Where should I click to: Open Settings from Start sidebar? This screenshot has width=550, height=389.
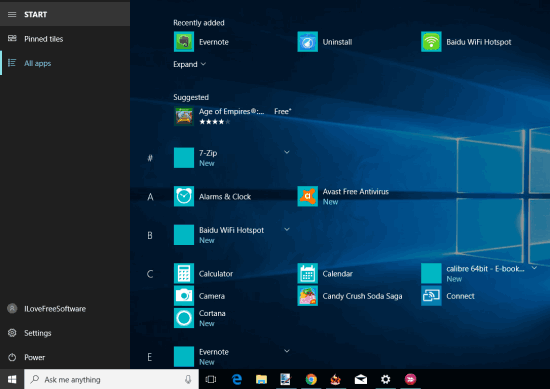(x=65, y=333)
